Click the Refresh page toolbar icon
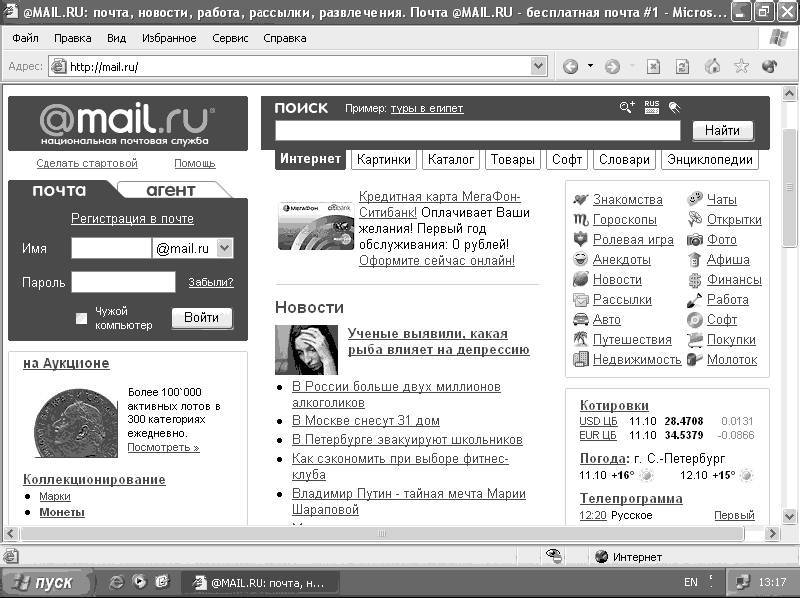The height and width of the screenshot is (598, 800). (x=682, y=66)
